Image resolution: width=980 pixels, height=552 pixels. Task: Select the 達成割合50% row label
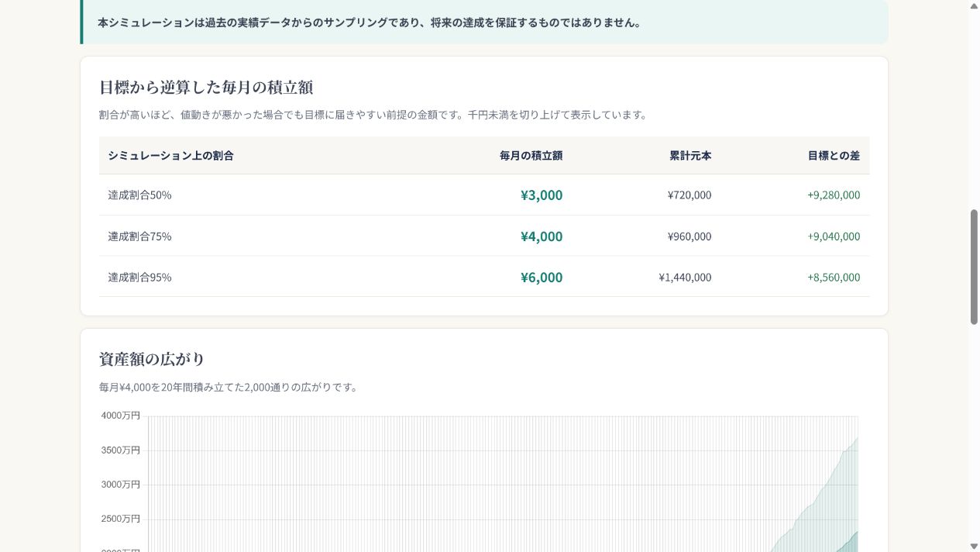click(x=139, y=195)
